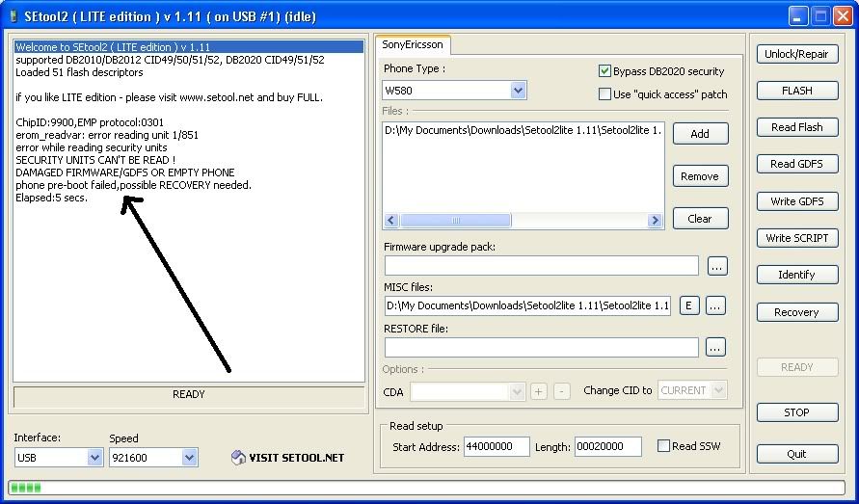Toggle Bypass DB2020 security checkbox
Screen dimensions: 859x504
click(x=604, y=71)
